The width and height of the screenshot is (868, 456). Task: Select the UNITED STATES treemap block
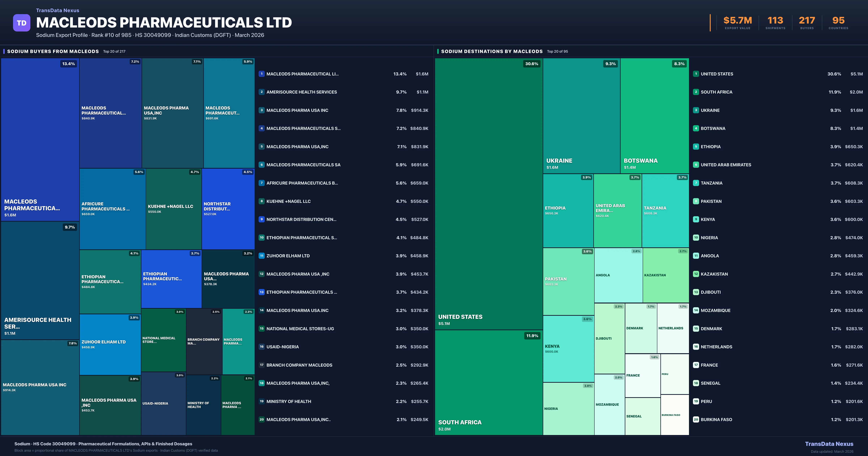point(489,194)
